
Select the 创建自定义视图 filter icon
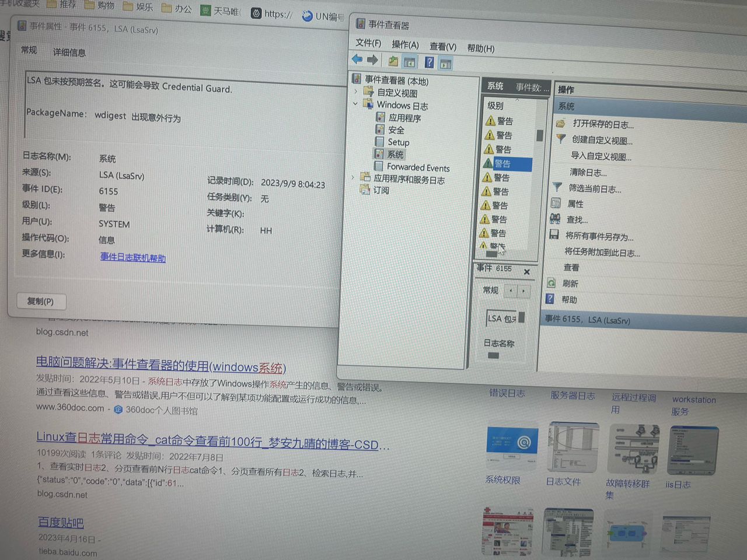click(560, 140)
